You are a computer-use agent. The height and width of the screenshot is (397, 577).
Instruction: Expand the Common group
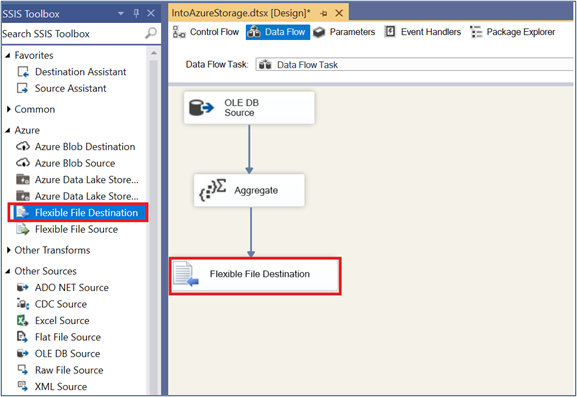coord(8,109)
